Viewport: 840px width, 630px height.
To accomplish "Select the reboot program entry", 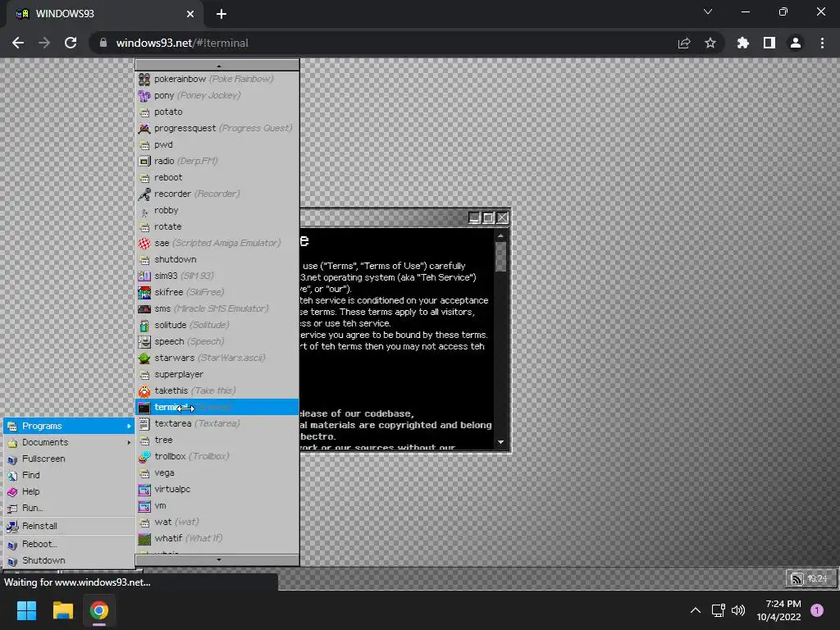I will [x=217, y=177].
